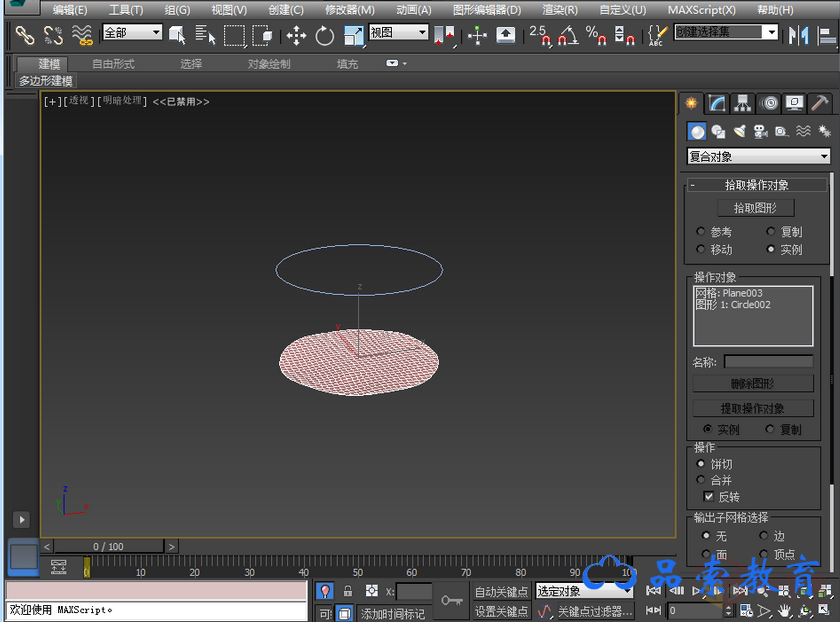Activate the Rotate tool
Image resolution: width=840 pixels, height=622 pixels.
325,36
